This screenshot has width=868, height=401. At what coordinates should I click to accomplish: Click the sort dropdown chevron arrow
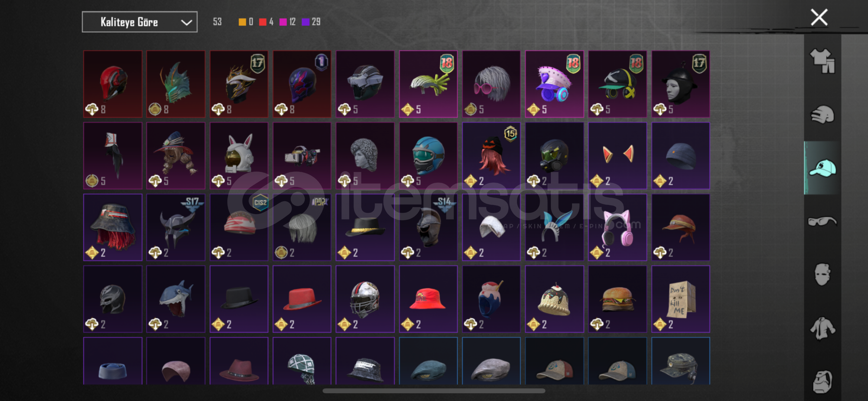pos(186,23)
